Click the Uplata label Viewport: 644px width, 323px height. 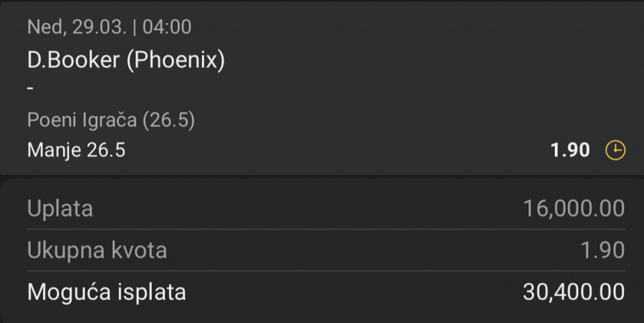click(x=60, y=208)
